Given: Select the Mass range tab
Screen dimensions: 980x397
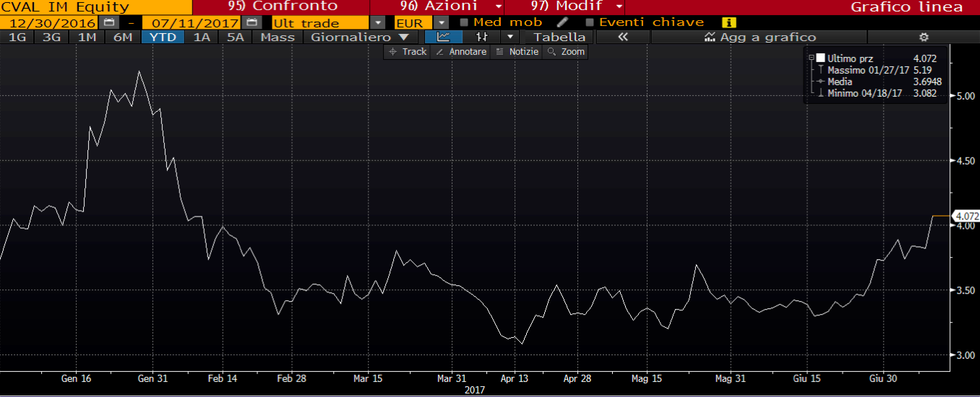Looking at the screenshot, I should pyautogui.click(x=278, y=37).
